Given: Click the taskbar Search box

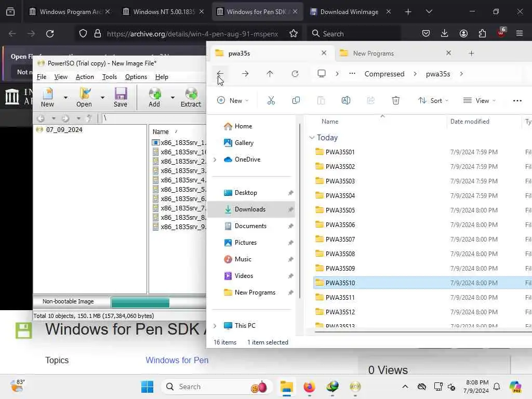Looking at the screenshot, I should point(217,387).
